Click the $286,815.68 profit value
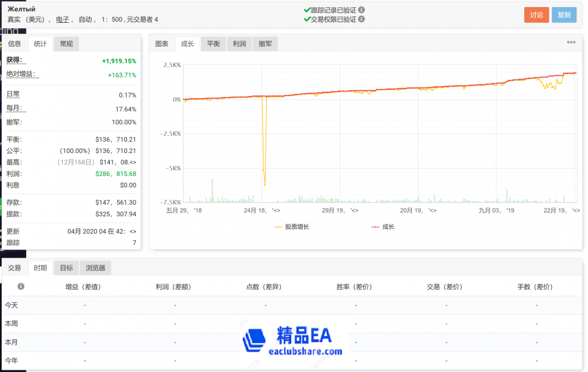This screenshot has height=372, width=588. (x=115, y=174)
